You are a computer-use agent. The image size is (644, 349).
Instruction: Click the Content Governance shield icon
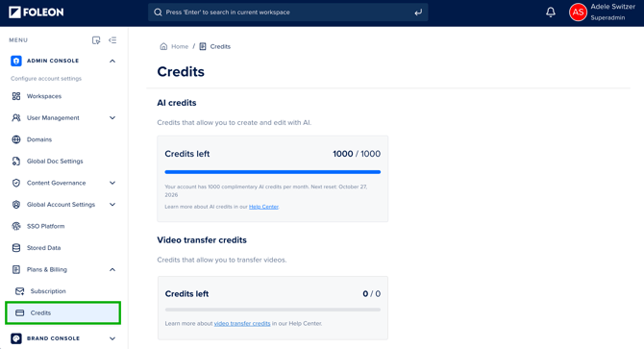16,183
